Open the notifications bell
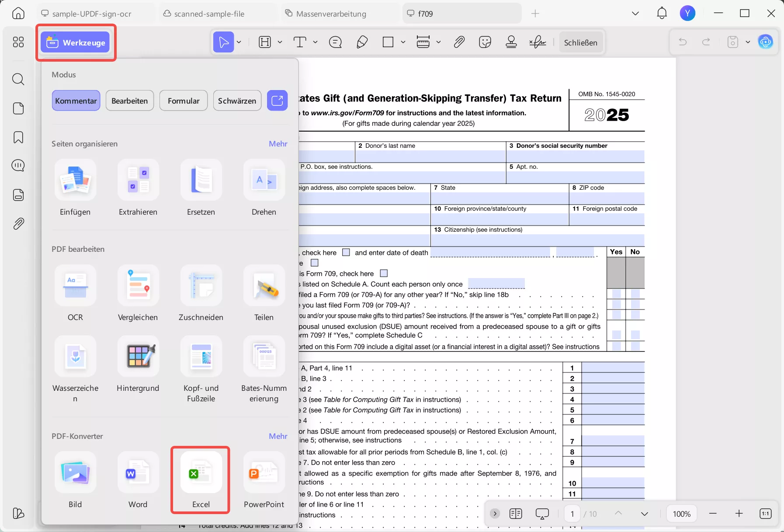This screenshot has width=784, height=532. tap(662, 13)
